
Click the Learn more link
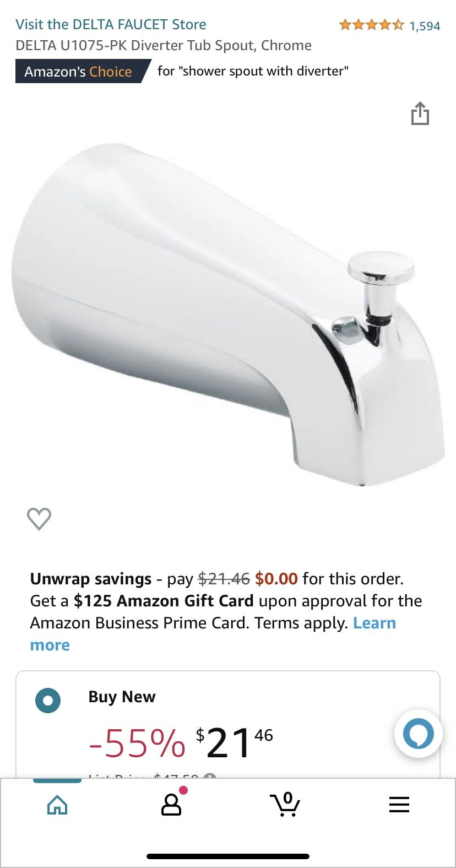(213, 634)
